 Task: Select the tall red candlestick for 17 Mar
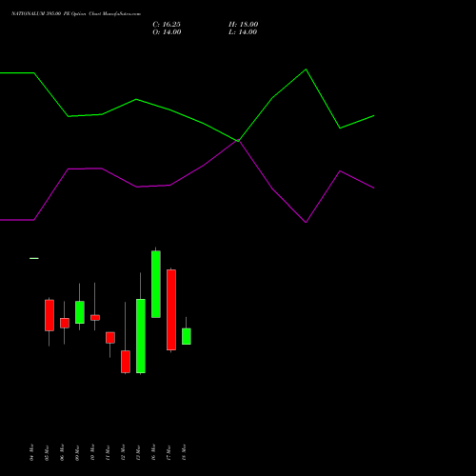[171, 309]
